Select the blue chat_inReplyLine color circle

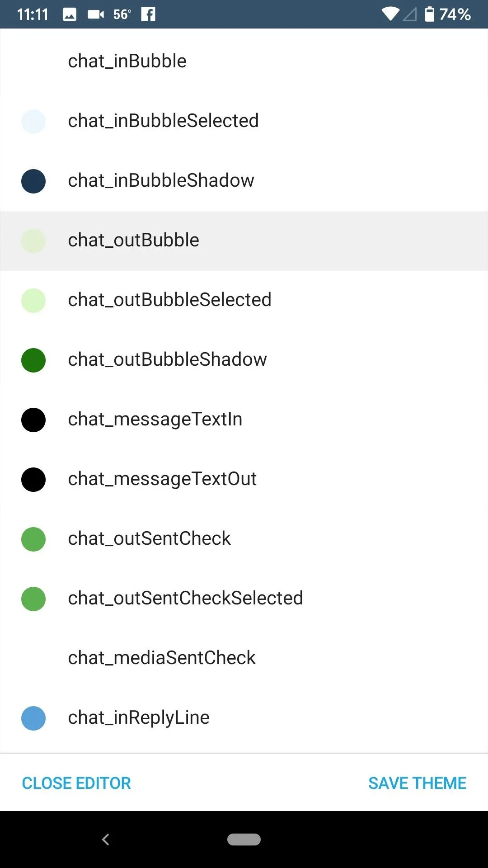coord(33,718)
